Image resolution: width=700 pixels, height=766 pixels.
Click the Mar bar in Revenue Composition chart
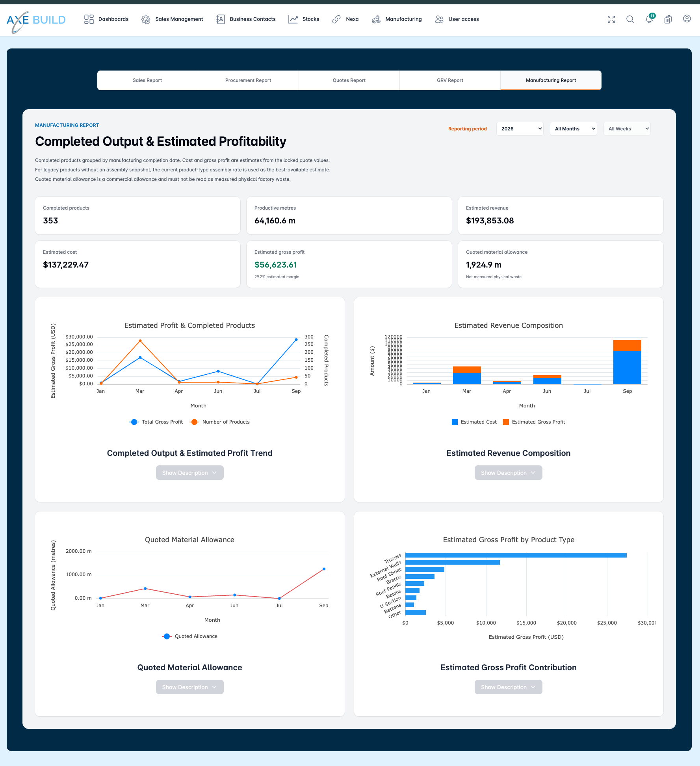(x=467, y=375)
